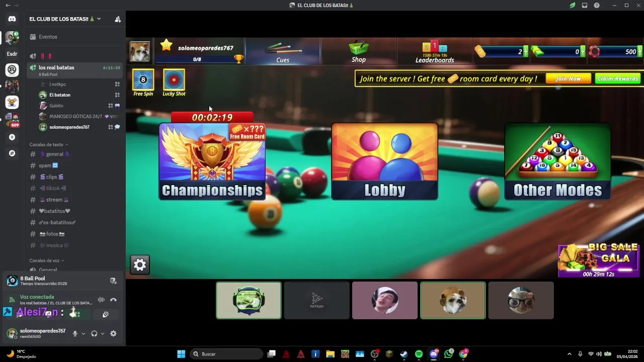Open the musica text channel
Screen dimensions: 644x362
coord(75,245)
